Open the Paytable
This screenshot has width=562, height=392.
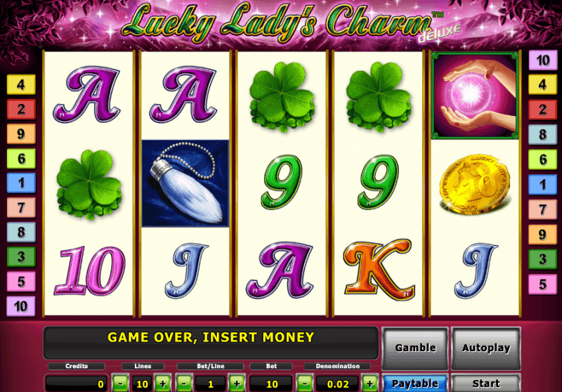tap(414, 383)
